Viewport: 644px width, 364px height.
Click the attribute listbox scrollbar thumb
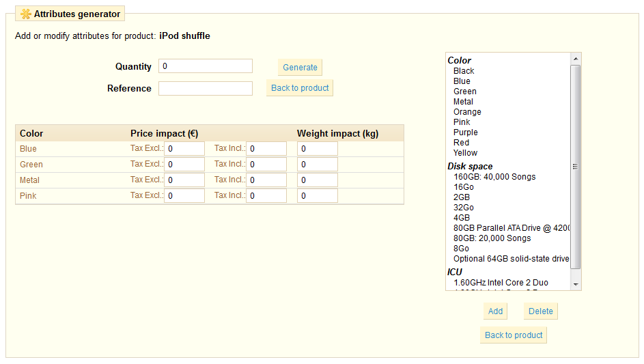coord(576,167)
